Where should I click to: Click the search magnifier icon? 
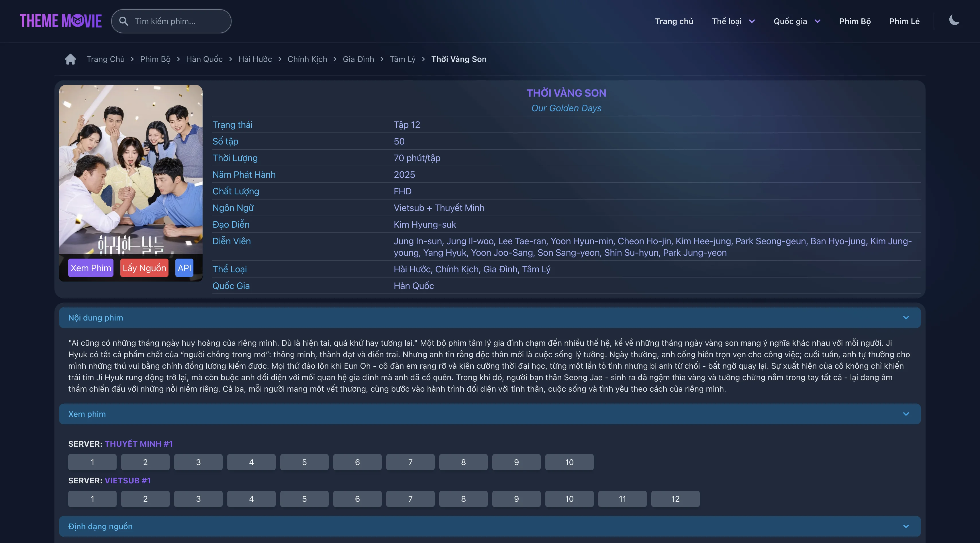pos(124,21)
